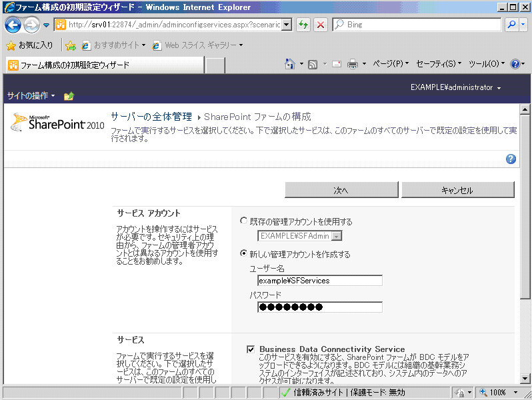This screenshot has width=532, height=400.
Task: Click the RSS feeds icon
Action: coord(313,64)
